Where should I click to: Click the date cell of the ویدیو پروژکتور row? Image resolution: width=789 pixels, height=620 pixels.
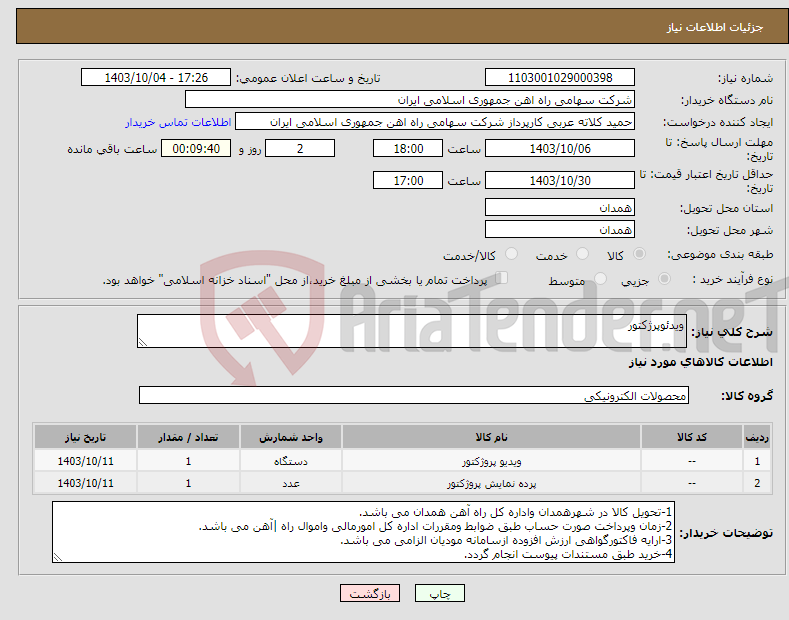[86, 461]
